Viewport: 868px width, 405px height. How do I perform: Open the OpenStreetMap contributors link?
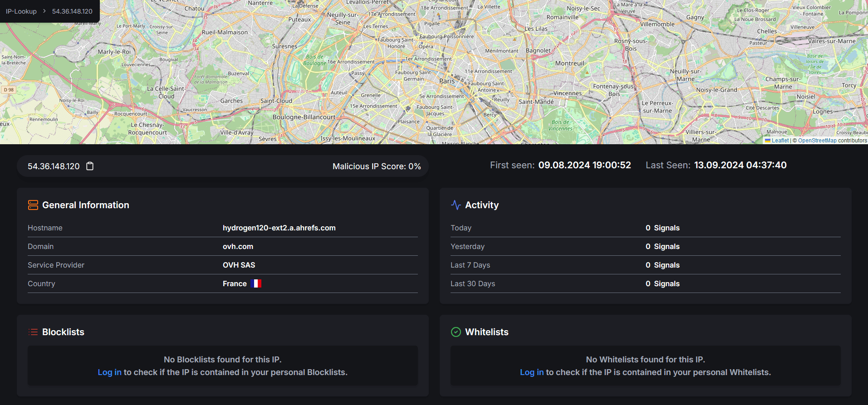pyautogui.click(x=817, y=141)
